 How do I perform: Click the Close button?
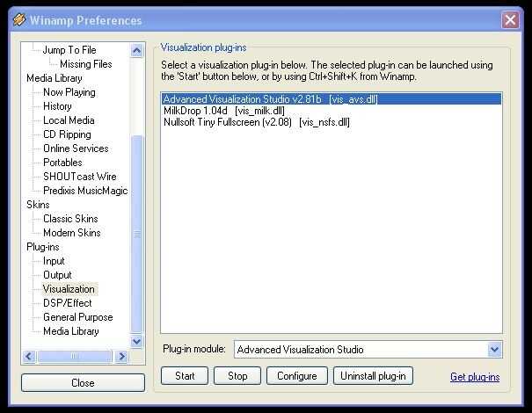pyautogui.click(x=83, y=383)
